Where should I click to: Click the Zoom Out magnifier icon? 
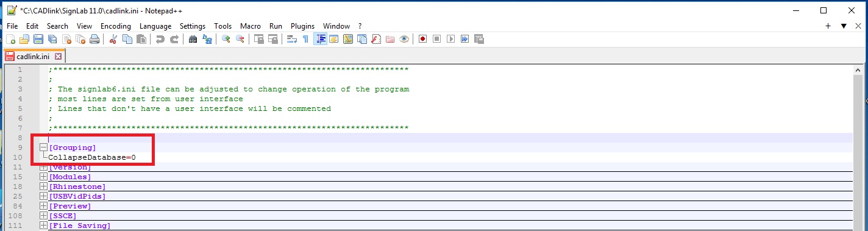[240, 39]
